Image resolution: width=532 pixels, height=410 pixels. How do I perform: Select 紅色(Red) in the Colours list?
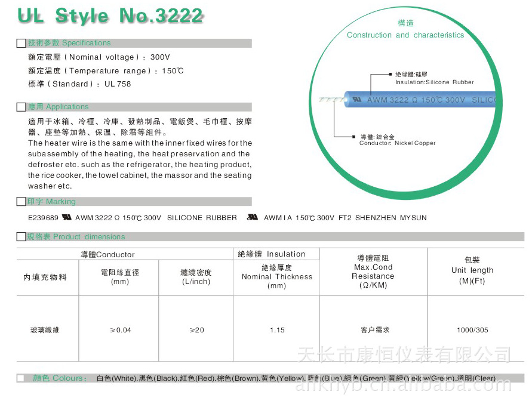[196, 378]
